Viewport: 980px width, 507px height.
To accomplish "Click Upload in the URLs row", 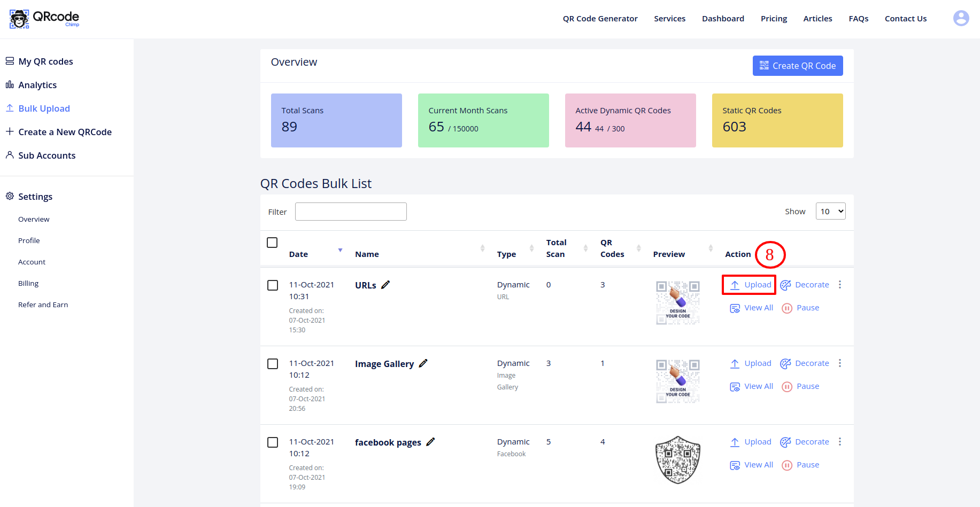I will 749,285.
